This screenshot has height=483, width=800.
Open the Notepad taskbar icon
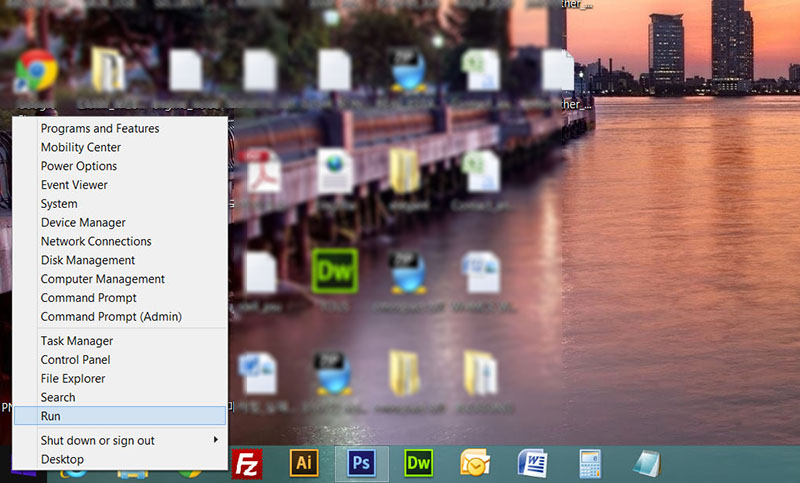coord(647,463)
